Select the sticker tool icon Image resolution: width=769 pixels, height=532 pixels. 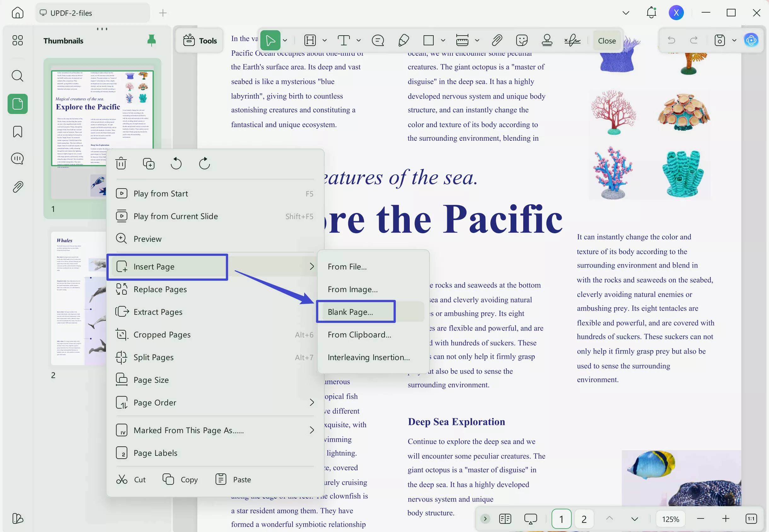522,40
